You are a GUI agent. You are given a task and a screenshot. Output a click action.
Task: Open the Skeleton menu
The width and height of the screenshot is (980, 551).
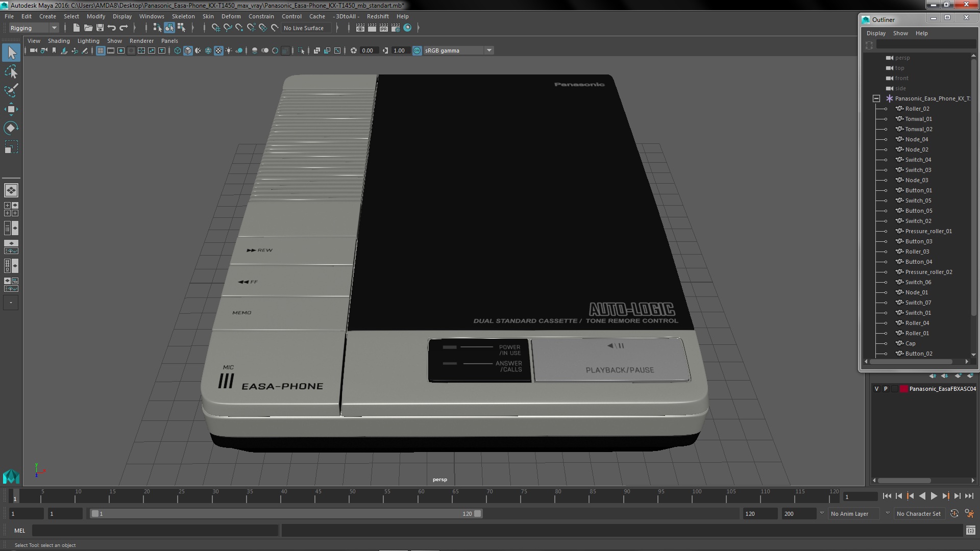183,16
